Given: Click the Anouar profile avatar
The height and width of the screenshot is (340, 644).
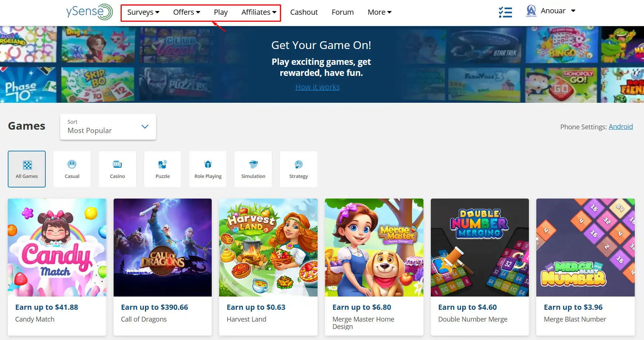Looking at the screenshot, I should (531, 11).
